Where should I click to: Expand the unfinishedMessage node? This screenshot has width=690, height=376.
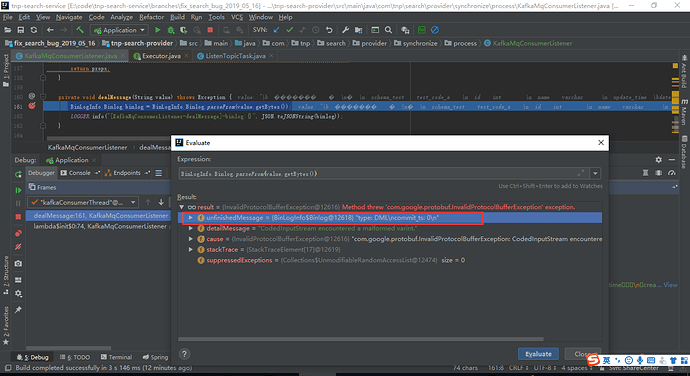(191, 217)
